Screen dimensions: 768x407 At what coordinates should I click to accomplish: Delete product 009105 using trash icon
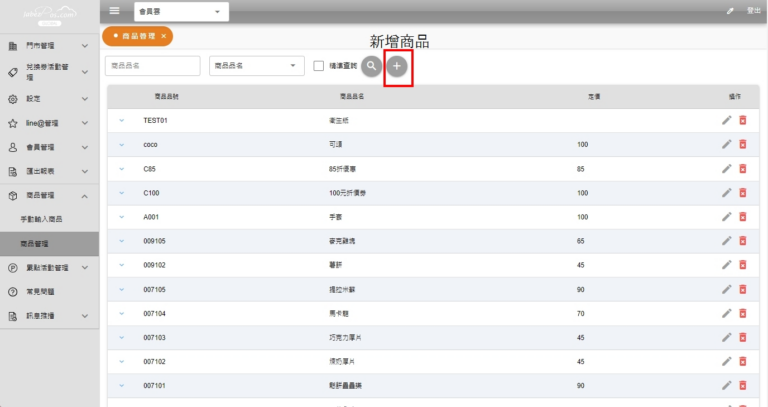pos(742,241)
